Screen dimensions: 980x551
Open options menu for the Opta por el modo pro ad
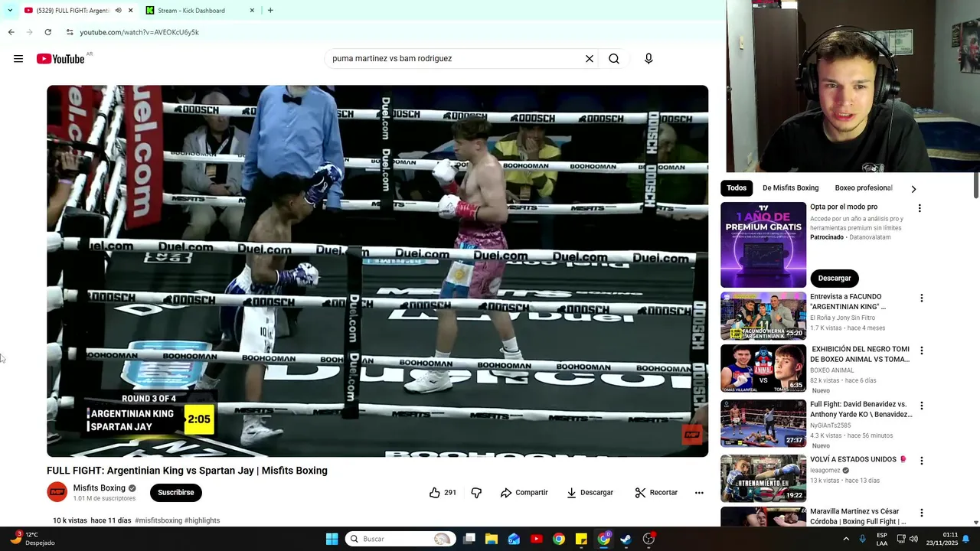[920, 208]
